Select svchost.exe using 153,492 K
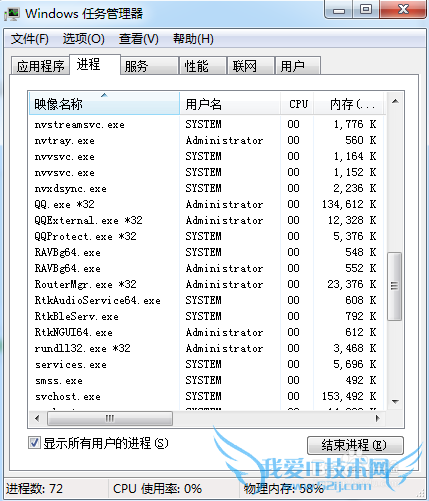Screen dimensions: 429x501 tap(207, 396)
